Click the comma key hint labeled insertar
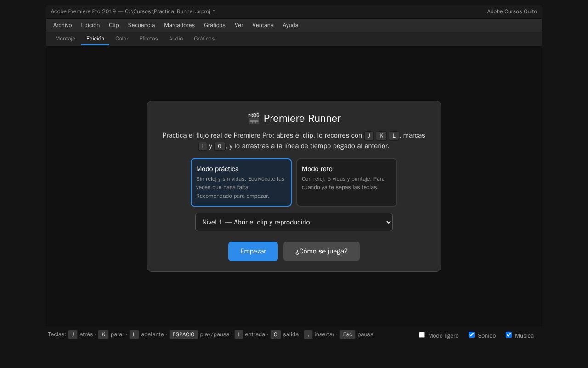The image size is (588, 368). point(308,334)
